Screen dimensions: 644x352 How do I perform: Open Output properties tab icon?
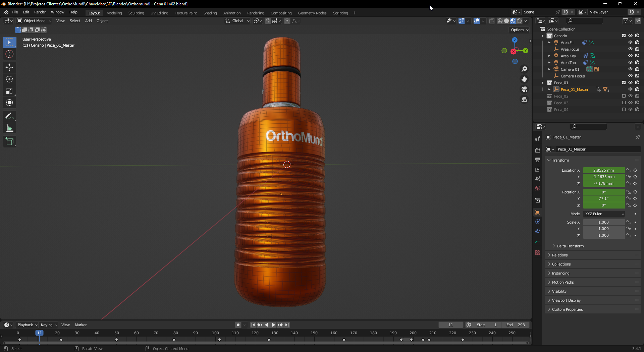(x=538, y=160)
